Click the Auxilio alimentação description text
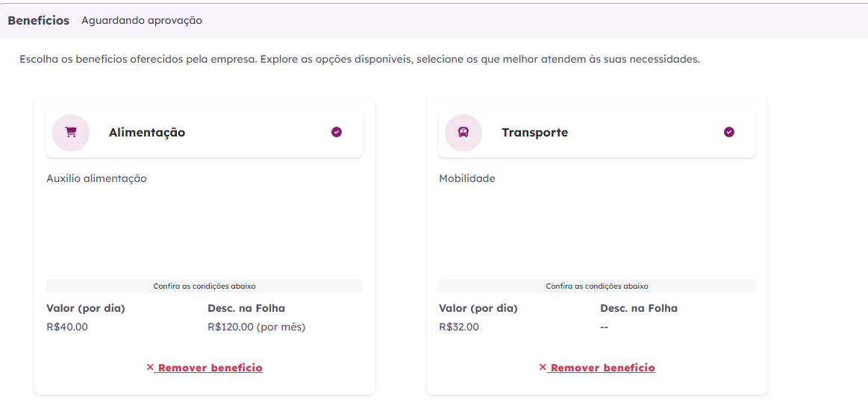This screenshot has height=408, width=868. point(96,178)
